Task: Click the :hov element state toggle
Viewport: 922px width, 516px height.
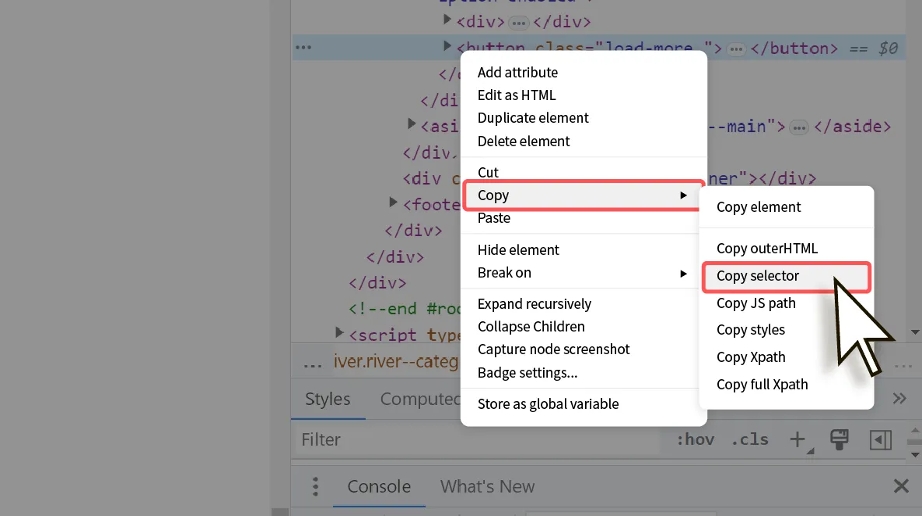Action: pos(694,439)
